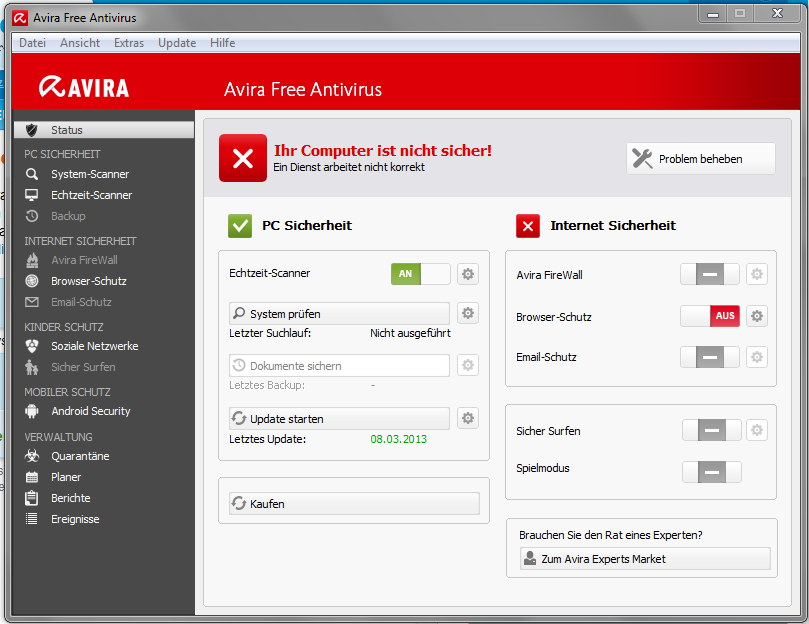809x624 pixels.
Task: Click the Berichte clipboard icon
Action: (x=31, y=498)
